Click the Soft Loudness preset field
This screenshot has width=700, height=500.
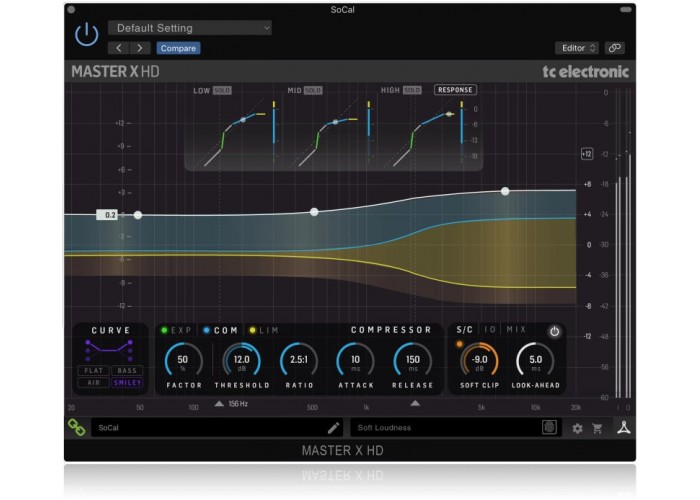(455, 428)
